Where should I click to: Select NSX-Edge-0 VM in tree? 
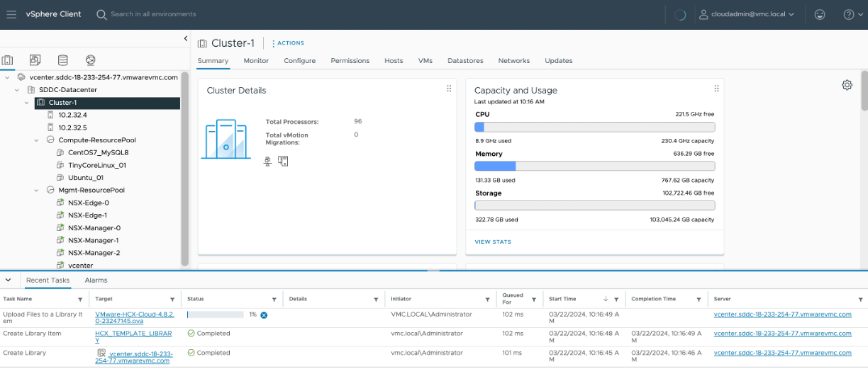click(89, 203)
